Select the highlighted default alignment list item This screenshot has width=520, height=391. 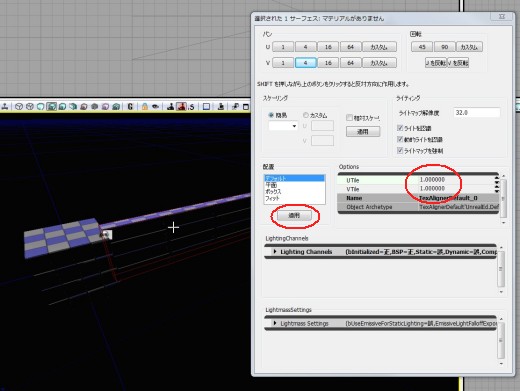pyautogui.click(x=294, y=178)
